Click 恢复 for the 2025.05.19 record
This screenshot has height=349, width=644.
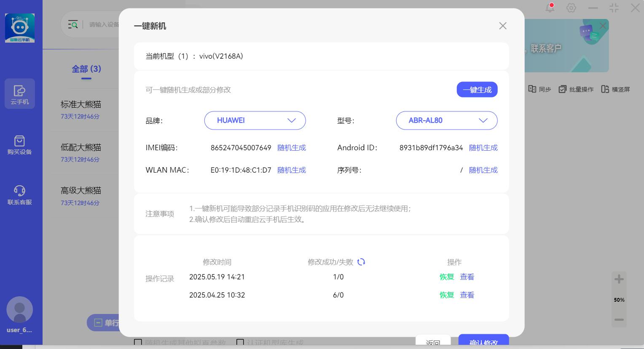pos(446,277)
